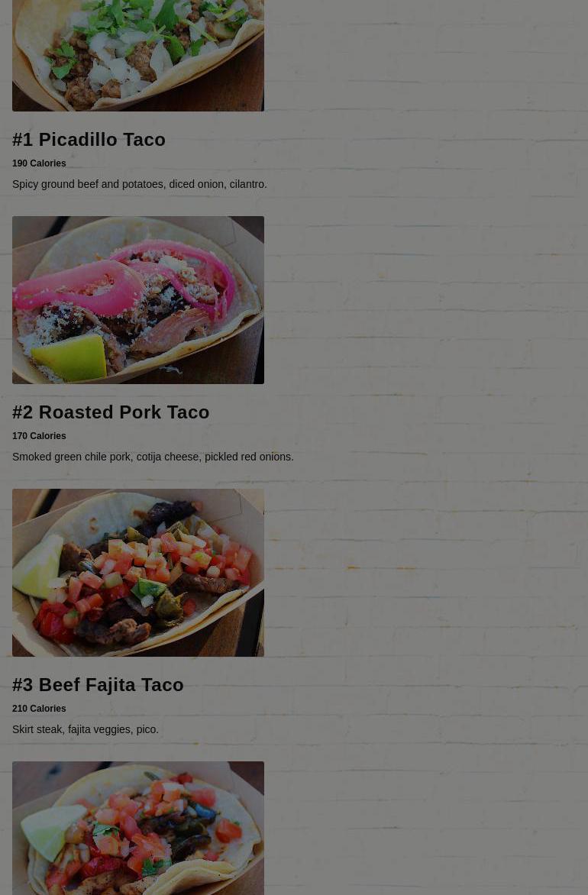The image size is (588, 895).
Task: Select the #3 Beef Fajita Taco heading
Action: [x=99, y=685]
